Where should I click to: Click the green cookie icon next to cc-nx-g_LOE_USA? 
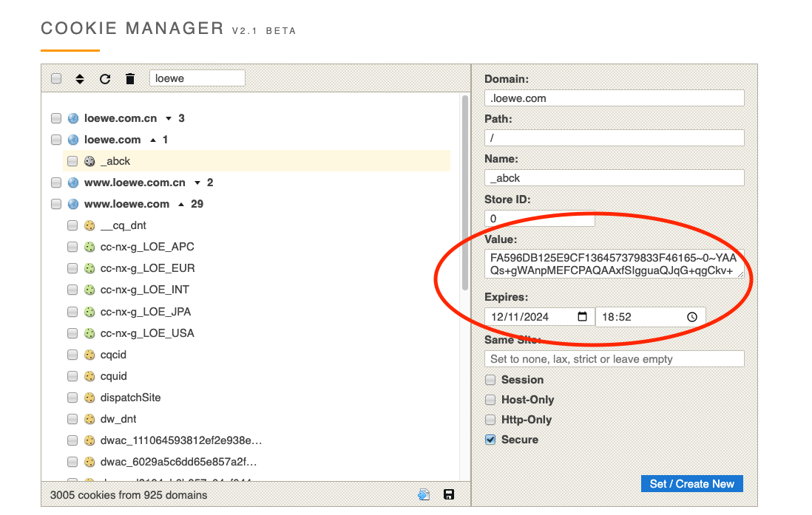(x=89, y=332)
